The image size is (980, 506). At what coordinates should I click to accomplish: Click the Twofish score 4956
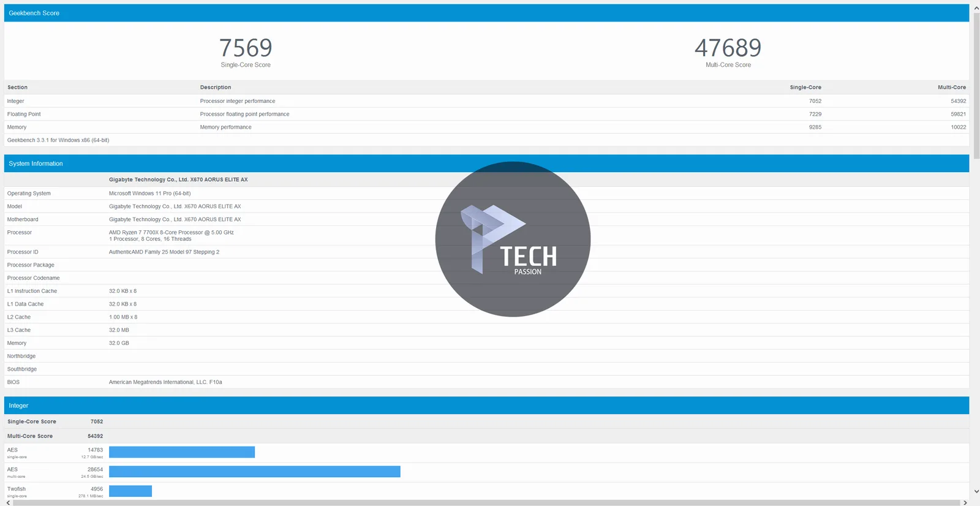(97, 489)
